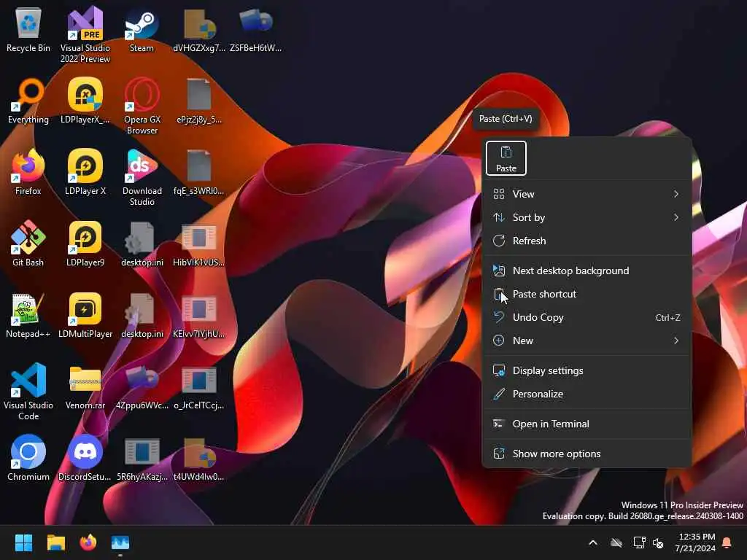
Task: Expand the Sort by submenu
Action: pos(587,217)
